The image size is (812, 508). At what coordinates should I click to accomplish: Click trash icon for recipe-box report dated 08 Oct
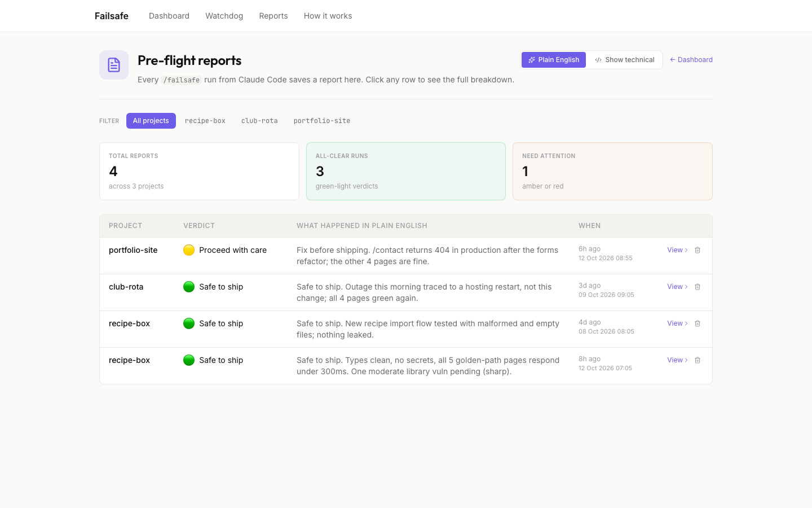pos(698,323)
